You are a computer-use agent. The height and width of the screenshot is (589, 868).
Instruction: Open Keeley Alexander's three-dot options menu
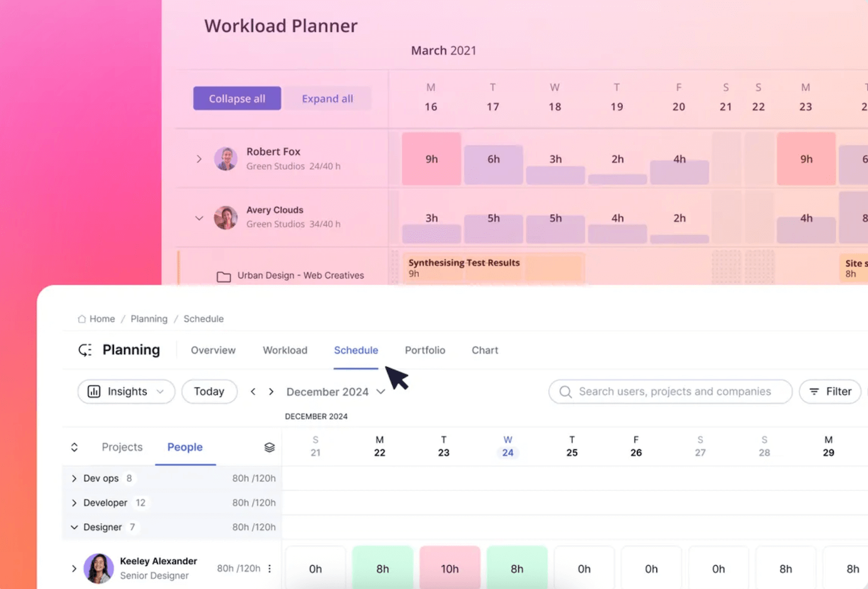coord(269,569)
